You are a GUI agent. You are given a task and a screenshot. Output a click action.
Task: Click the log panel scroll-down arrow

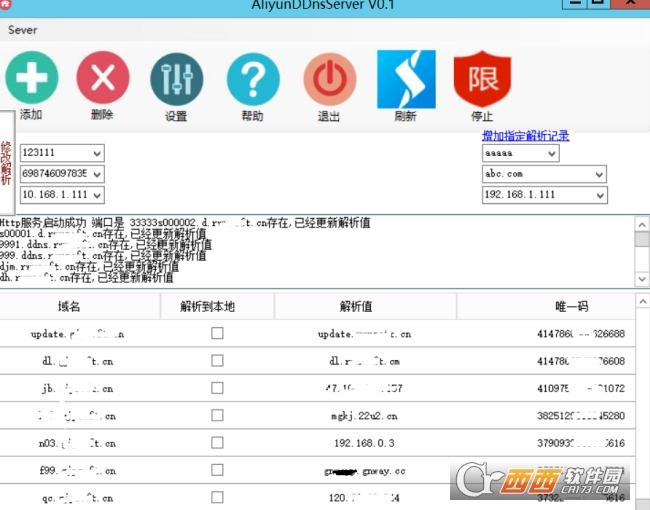[x=642, y=279]
